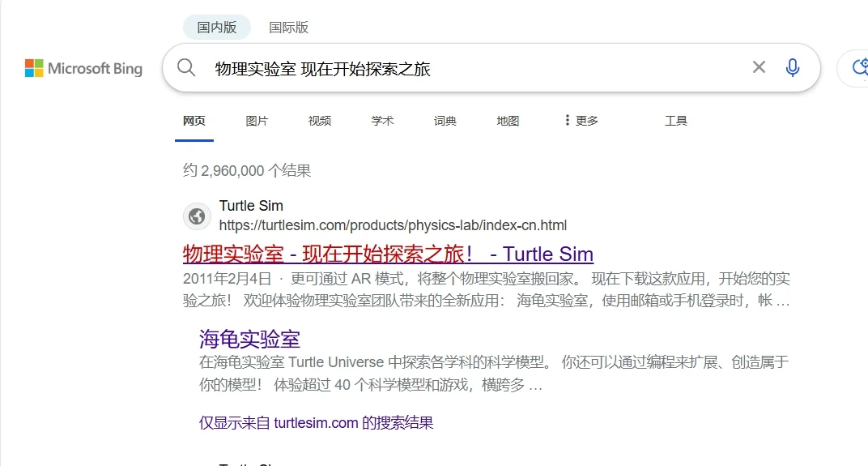Switch to the 国内版 toggle
This screenshot has width=868, height=466.
[x=216, y=28]
